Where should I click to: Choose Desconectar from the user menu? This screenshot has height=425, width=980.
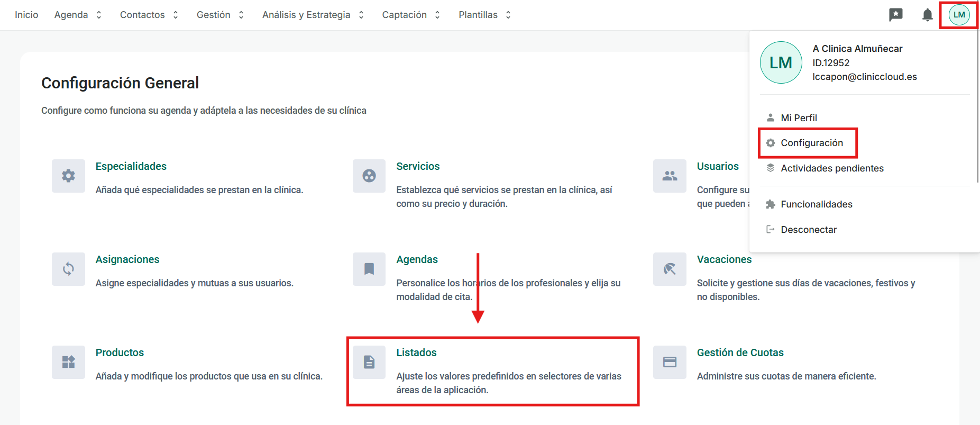pyautogui.click(x=808, y=230)
